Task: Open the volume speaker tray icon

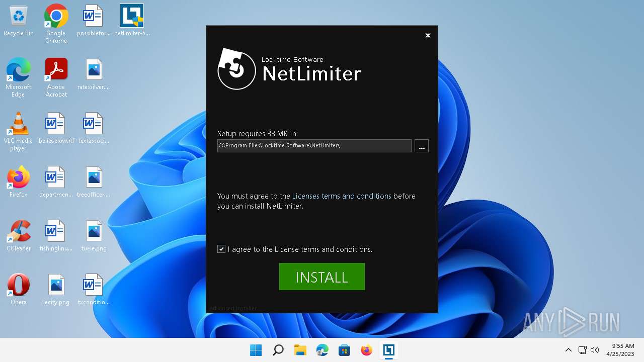Action: [595, 350]
